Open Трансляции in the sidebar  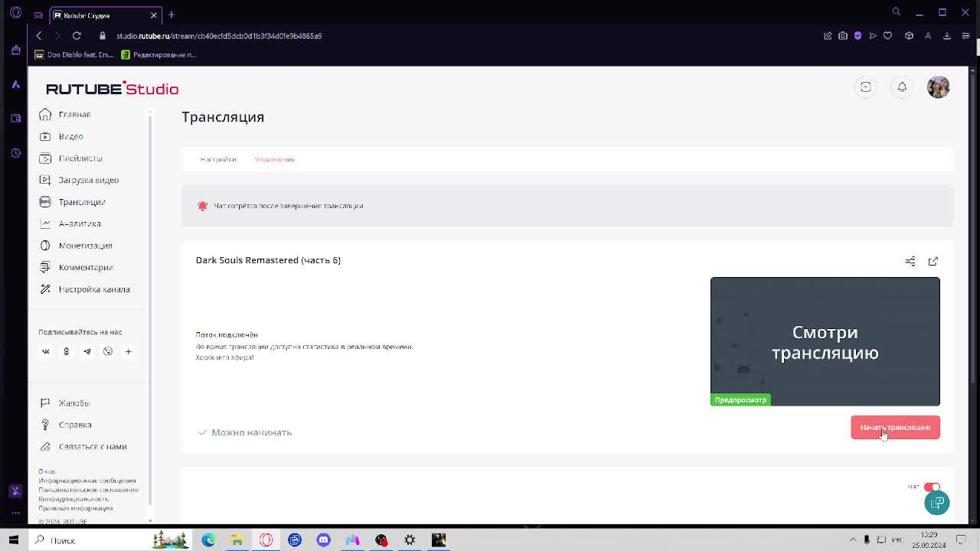[x=82, y=202]
